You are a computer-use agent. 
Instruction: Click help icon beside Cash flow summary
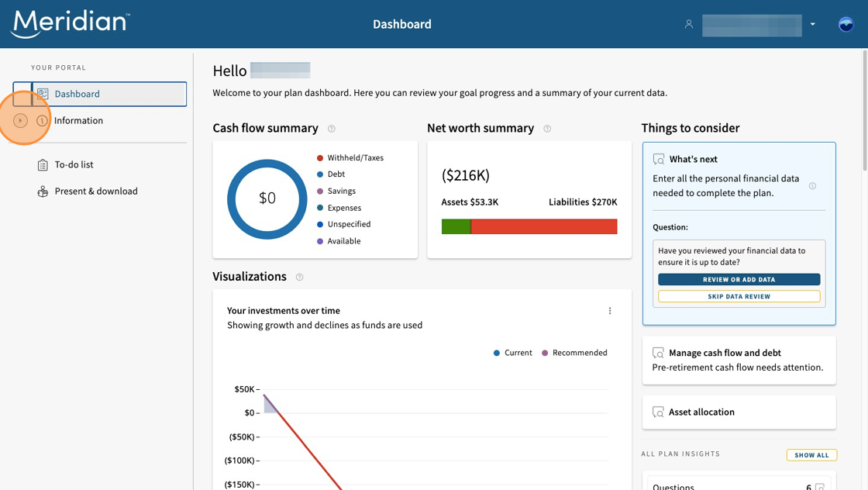[332, 129]
